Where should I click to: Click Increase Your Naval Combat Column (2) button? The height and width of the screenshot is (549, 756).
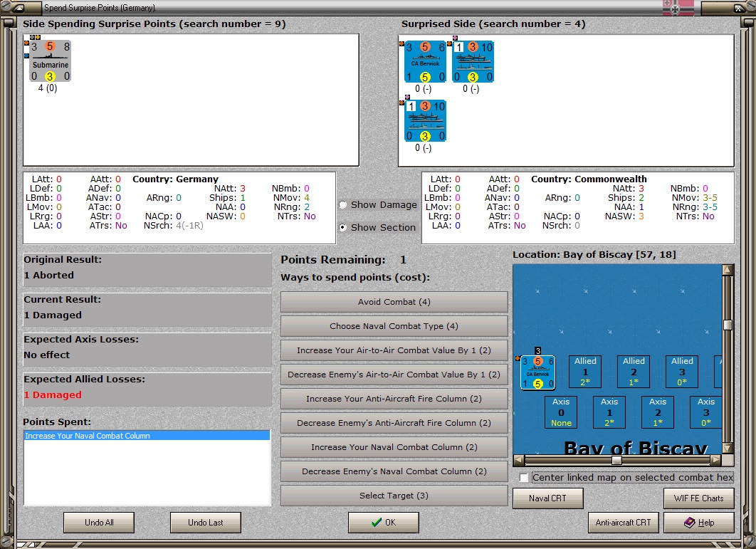coord(394,447)
